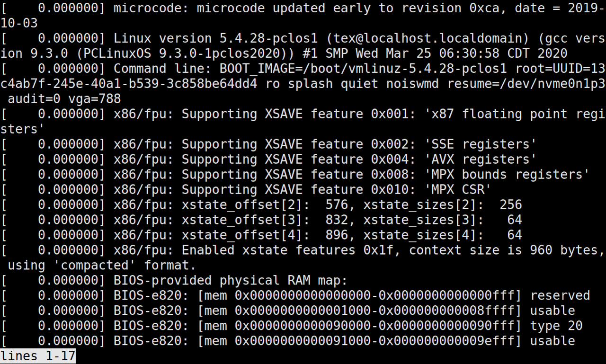Click the "type 20" memory entry
Viewport: 606px width, 364px height.
[x=556, y=326]
